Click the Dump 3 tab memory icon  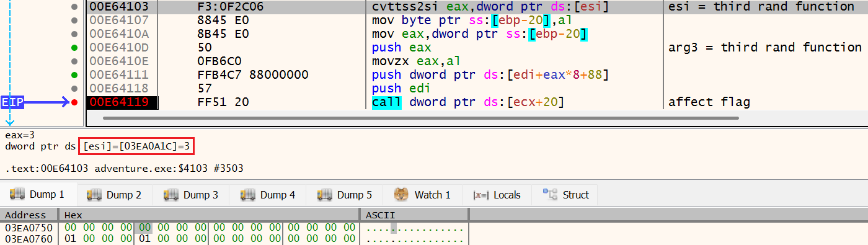point(170,194)
